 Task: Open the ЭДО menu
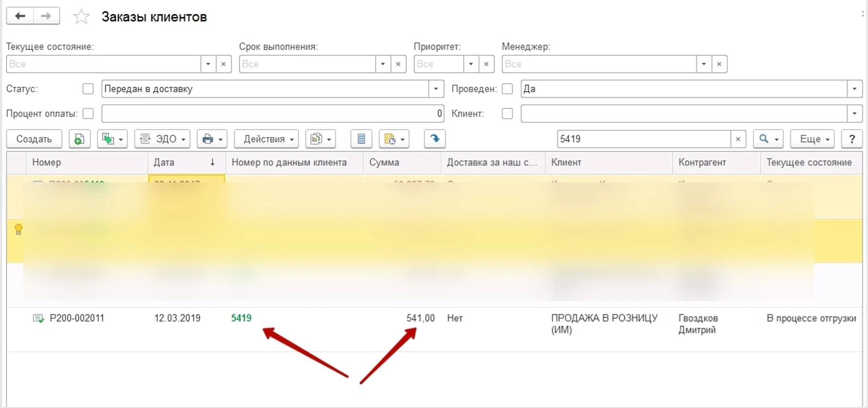tap(162, 139)
